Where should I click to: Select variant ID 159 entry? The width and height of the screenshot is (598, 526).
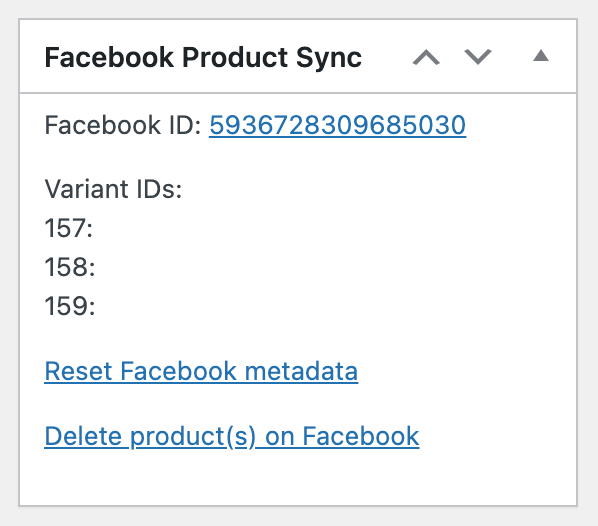tap(70, 306)
